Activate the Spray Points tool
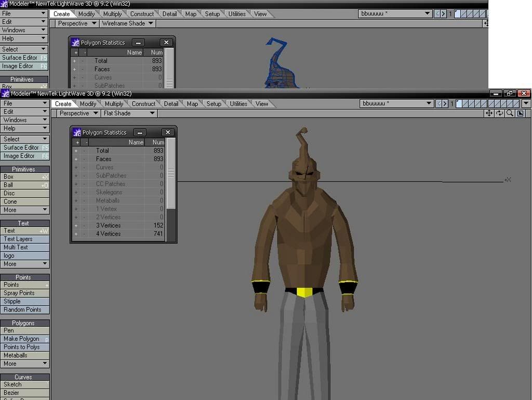This screenshot has height=400, width=532. pyautogui.click(x=25, y=293)
